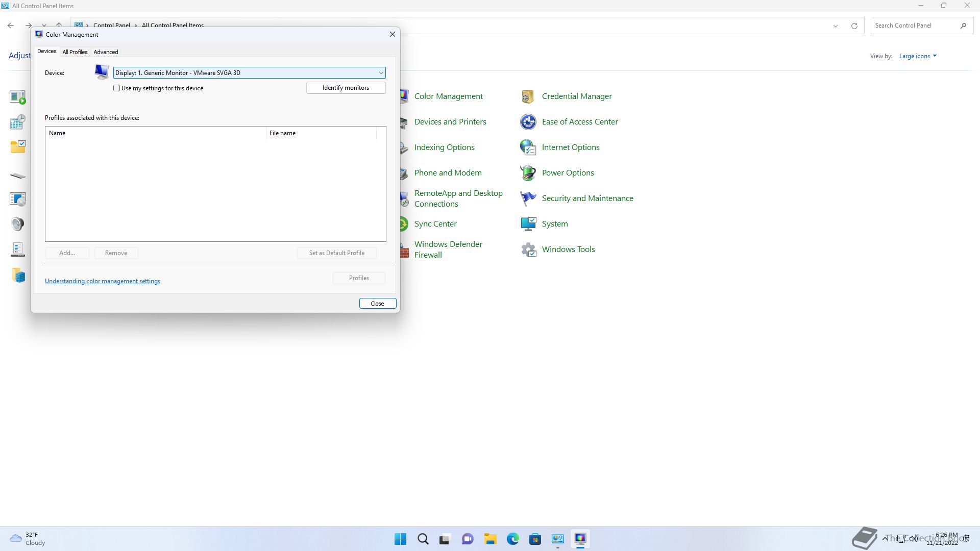The width and height of the screenshot is (980, 551).
Task: Open the Ease of Access Center icon
Action: (x=528, y=122)
